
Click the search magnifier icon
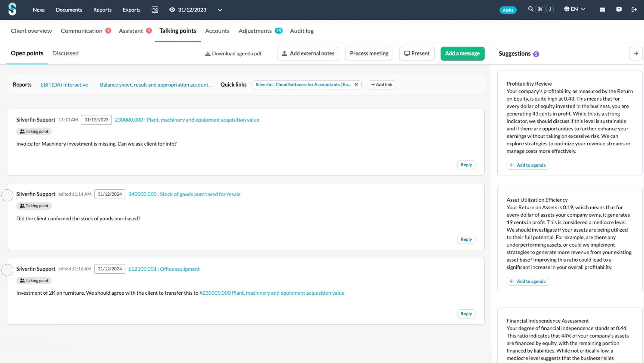coord(530,9)
